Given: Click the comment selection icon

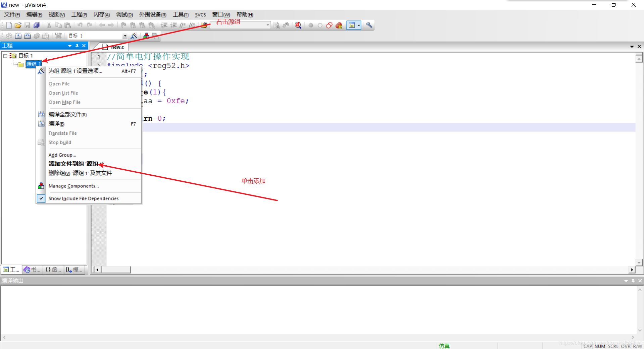Looking at the screenshot, I should [x=183, y=25].
